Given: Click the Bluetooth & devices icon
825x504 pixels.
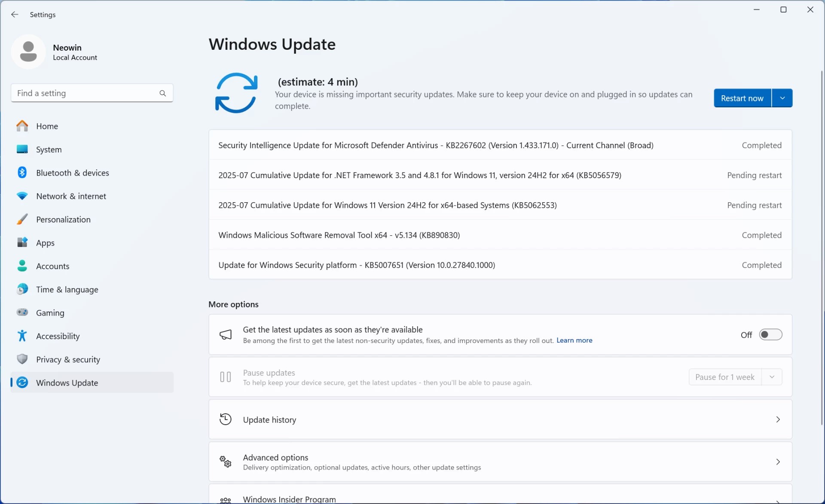Looking at the screenshot, I should [x=22, y=173].
